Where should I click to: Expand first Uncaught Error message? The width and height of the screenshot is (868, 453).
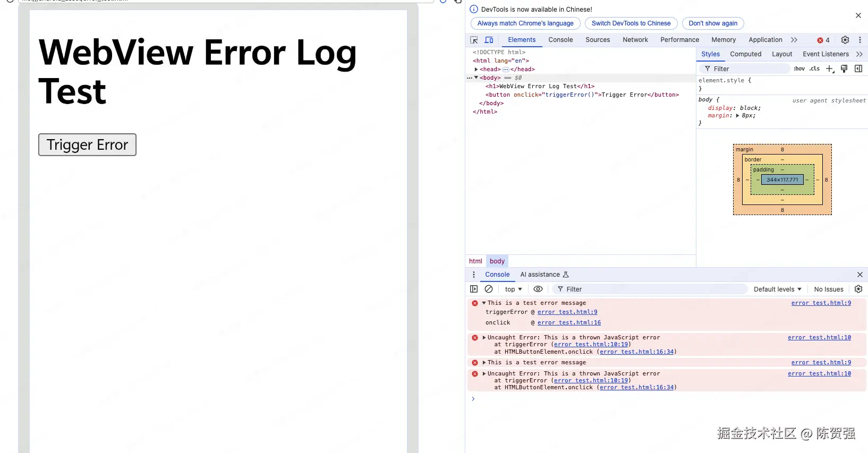pos(484,338)
